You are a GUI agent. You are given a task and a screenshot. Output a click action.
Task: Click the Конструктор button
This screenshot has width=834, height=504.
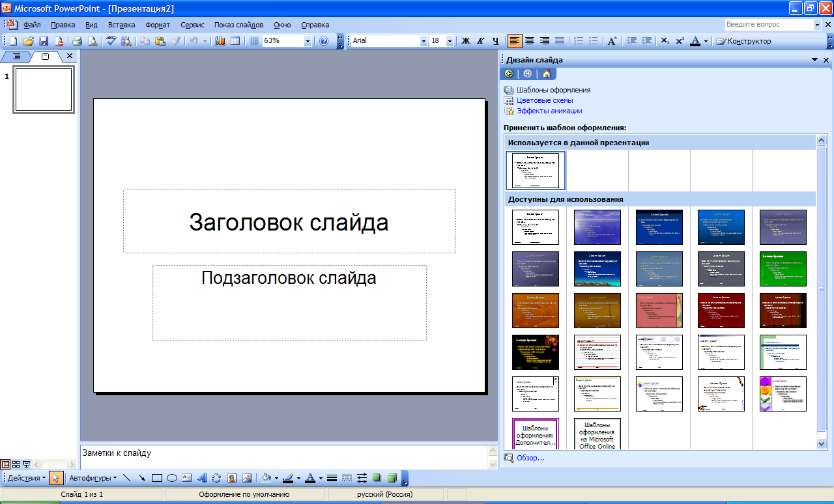743,41
